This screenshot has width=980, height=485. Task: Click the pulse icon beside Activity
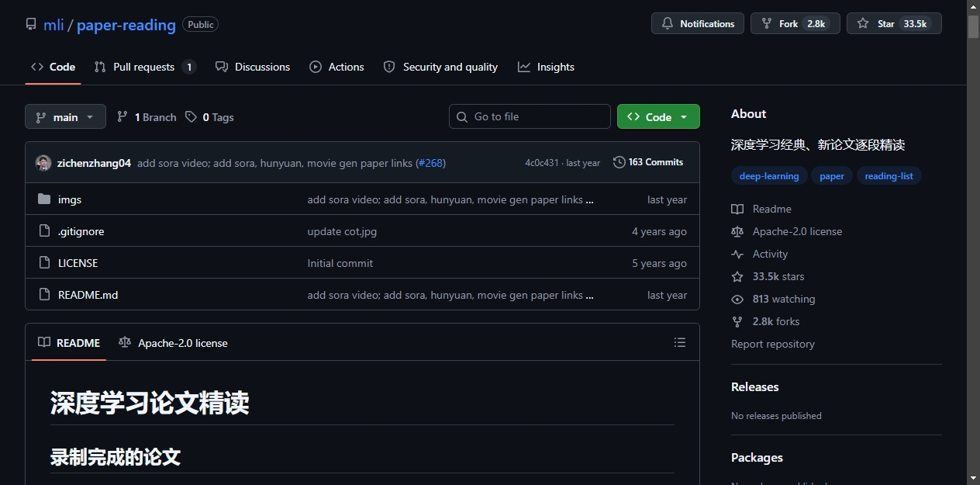click(737, 254)
